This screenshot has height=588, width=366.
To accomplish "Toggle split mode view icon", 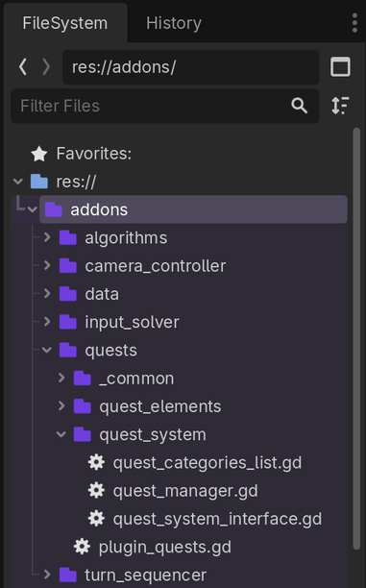I will click(x=340, y=67).
